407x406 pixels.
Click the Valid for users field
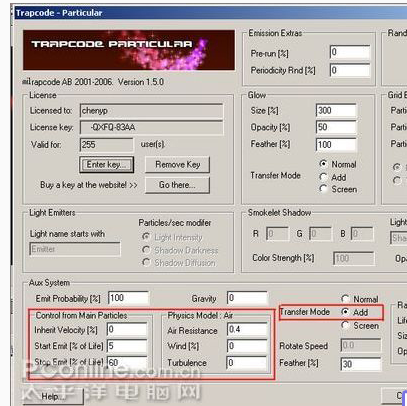point(106,145)
